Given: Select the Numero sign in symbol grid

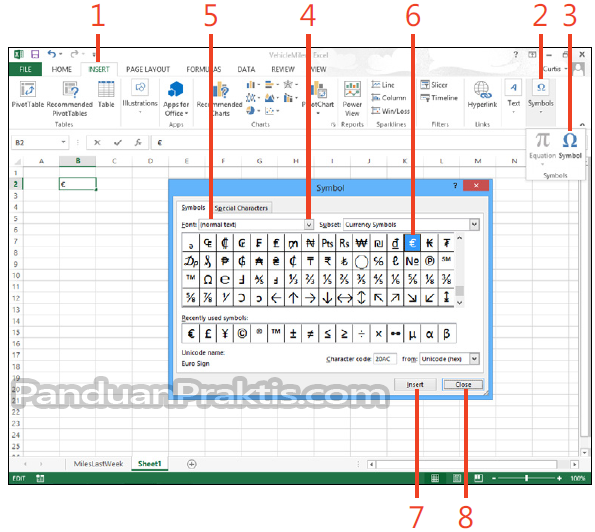Looking at the screenshot, I should pos(412,261).
